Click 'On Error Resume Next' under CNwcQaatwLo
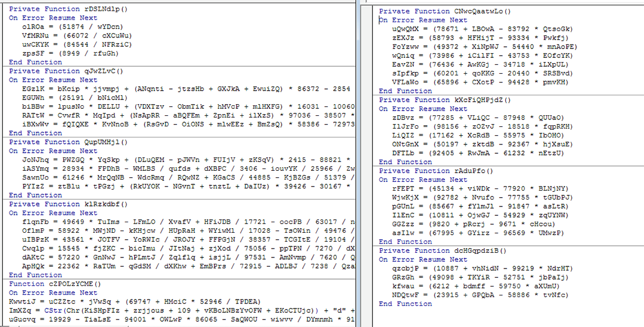 click(423, 20)
